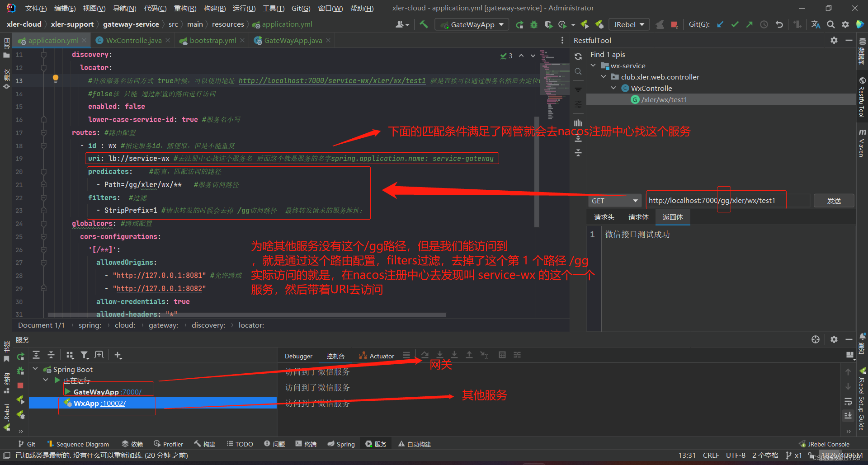
Task: Open Search Everywhere magnifier icon
Action: 830,24
